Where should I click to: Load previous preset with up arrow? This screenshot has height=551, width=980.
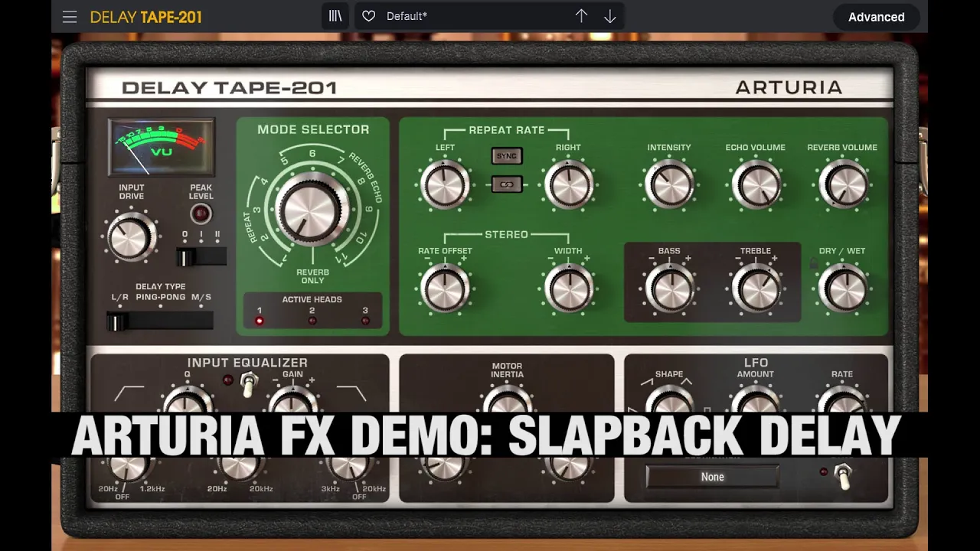point(581,16)
